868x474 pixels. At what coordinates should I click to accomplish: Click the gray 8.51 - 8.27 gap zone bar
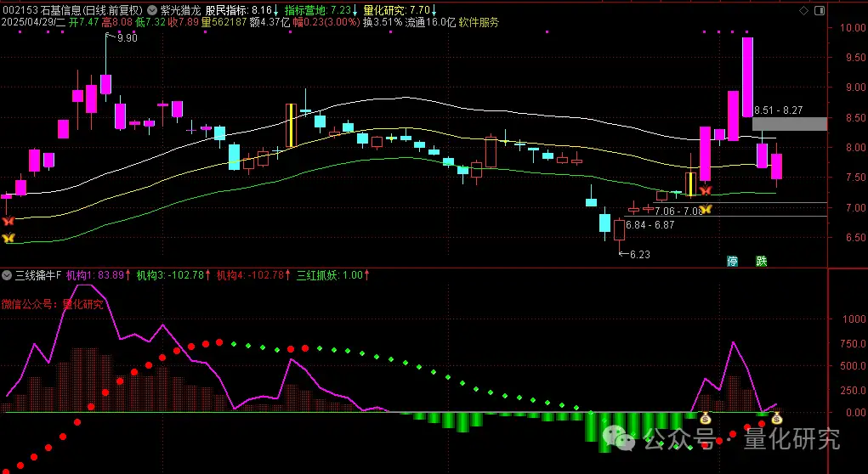[790, 124]
